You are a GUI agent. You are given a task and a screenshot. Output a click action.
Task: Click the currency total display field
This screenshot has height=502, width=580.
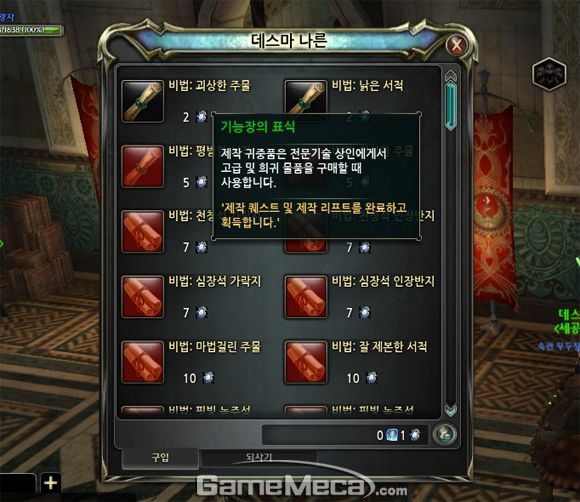[345, 435]
